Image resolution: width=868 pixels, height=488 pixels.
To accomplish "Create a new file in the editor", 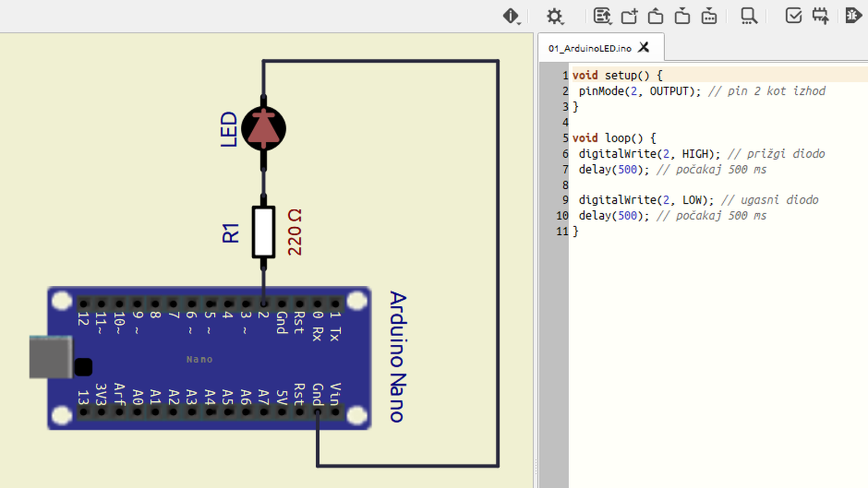I will [x=629, y=16].
